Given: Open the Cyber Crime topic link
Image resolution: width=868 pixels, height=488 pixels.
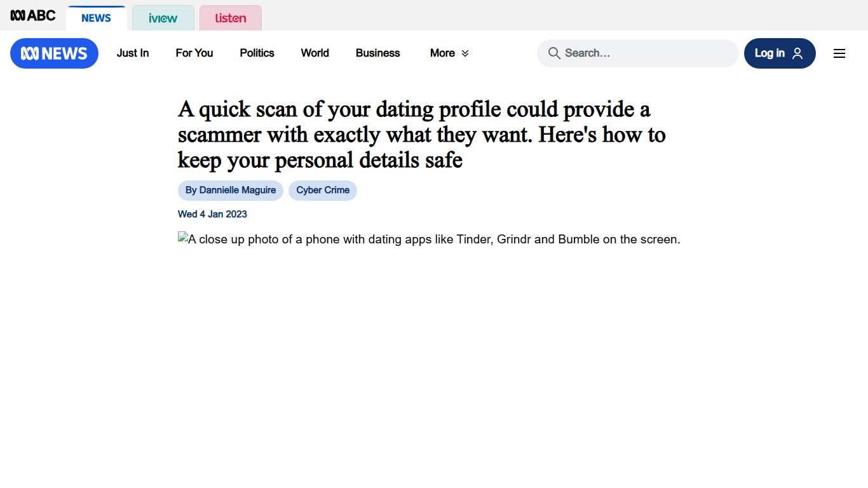Looking at the screenshot, I should [x=323, y=190].
